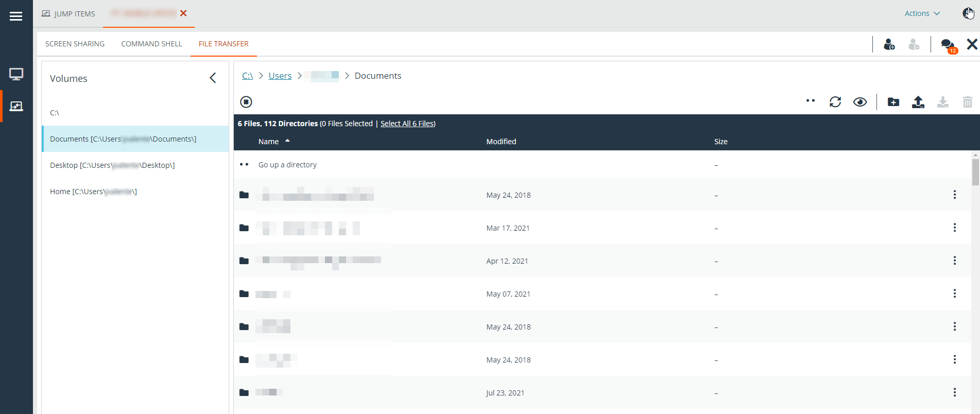This screenshot has height=414, width=980.
Task: Open the chat messages icon
Action: click(x=948, y=45)
